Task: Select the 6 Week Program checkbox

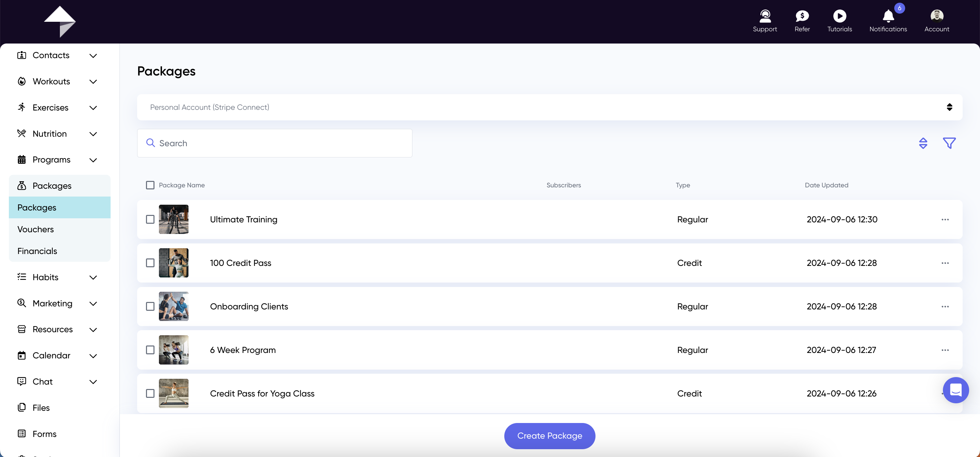Action: [150, 350]
